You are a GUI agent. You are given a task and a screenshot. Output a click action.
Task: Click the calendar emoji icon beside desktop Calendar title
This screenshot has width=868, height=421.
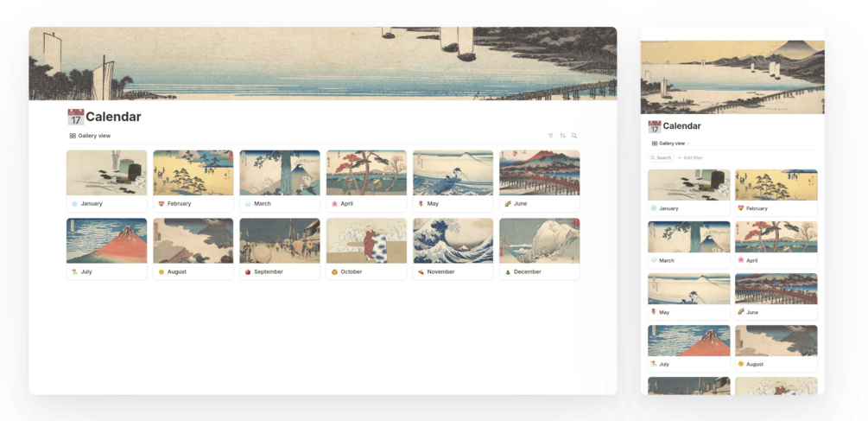tap(76, 117)
